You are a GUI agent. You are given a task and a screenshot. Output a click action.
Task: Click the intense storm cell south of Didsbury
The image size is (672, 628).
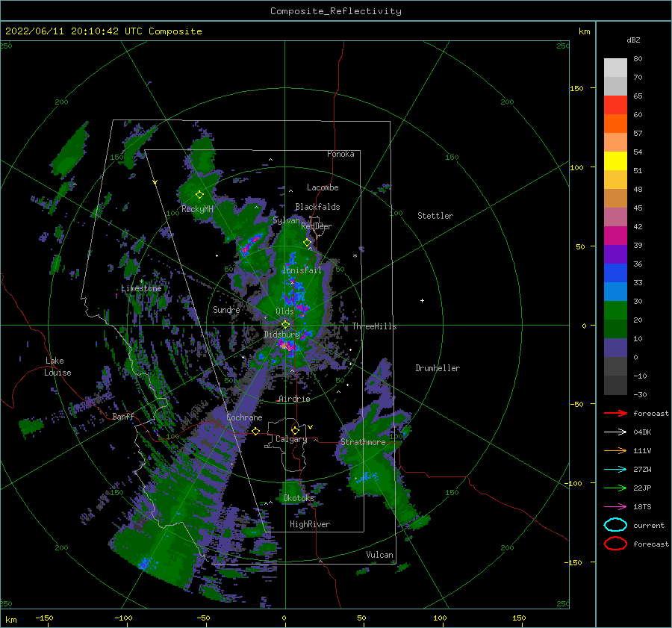point(286,344)
